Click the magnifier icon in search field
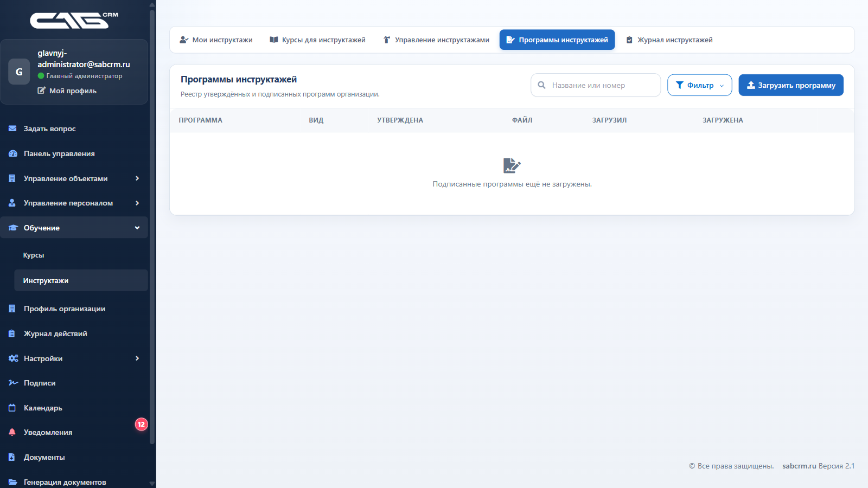The height and width of the screenshot is (488, 868). coord(541,85)
